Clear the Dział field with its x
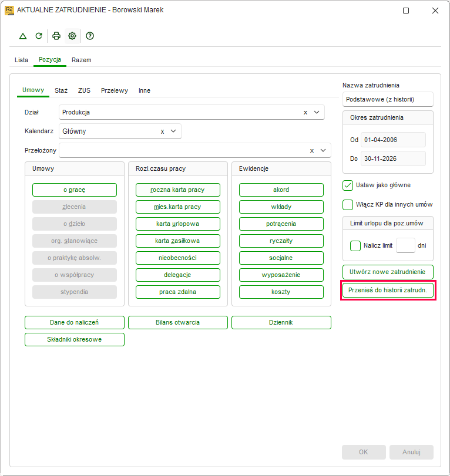The width and height of the screenshot is (450, 476). coord(305,113)
